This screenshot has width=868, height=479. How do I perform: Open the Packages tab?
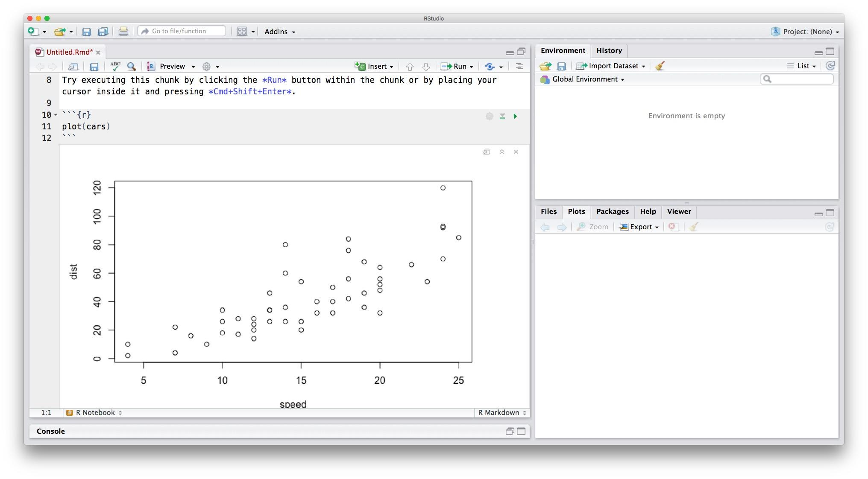coord(612,211)
